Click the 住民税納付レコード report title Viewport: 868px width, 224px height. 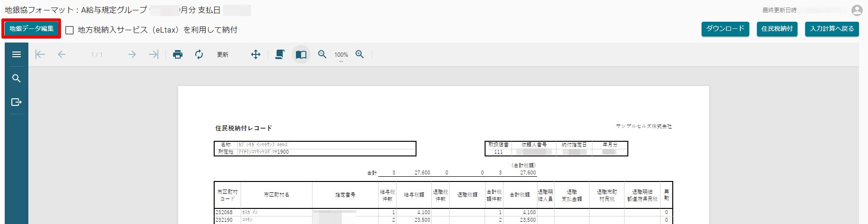click(243, 128)
